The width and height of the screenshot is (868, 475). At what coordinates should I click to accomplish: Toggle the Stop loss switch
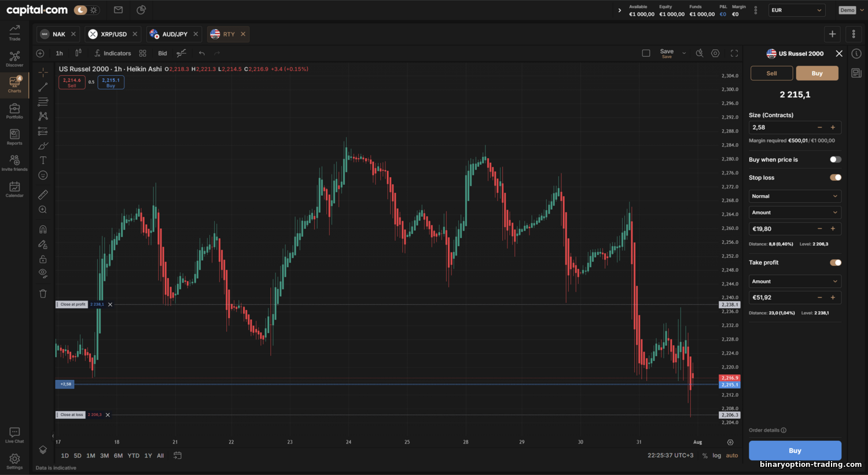tap(835, 178)
